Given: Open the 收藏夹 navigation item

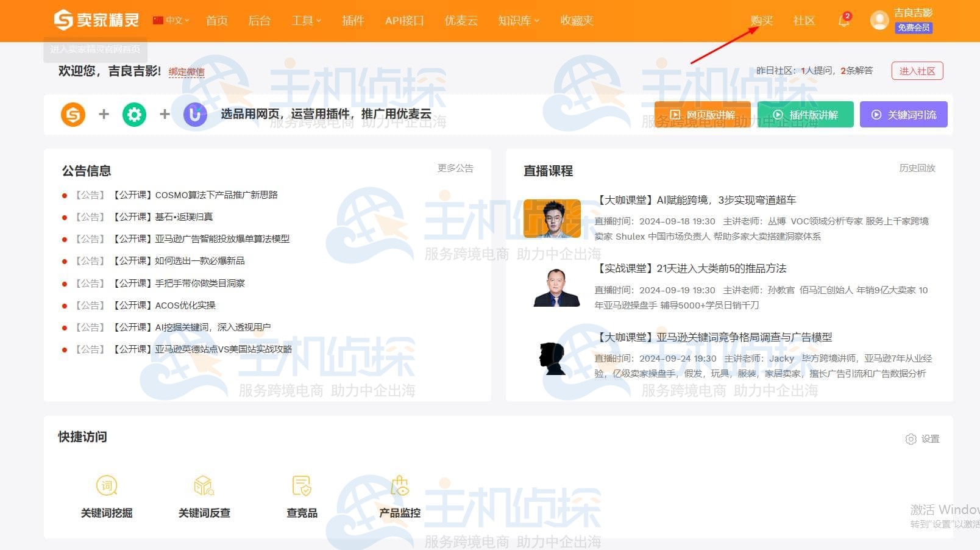Looking at the screenshot, I should tap(575, 20).
